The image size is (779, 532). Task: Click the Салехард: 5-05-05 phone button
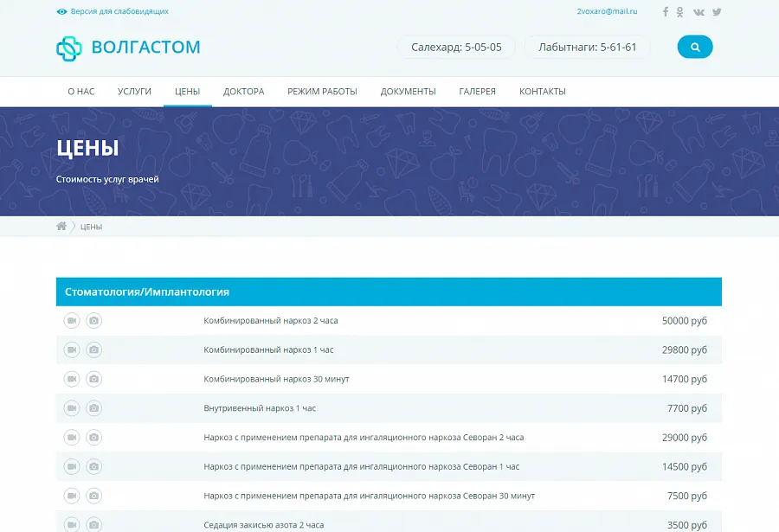click(456, 48)
